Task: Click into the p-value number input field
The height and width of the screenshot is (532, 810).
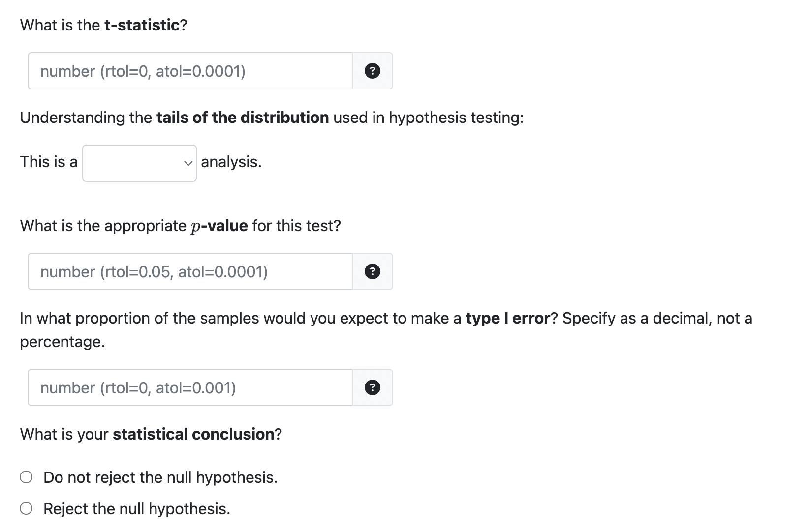Action: point(190,271)
